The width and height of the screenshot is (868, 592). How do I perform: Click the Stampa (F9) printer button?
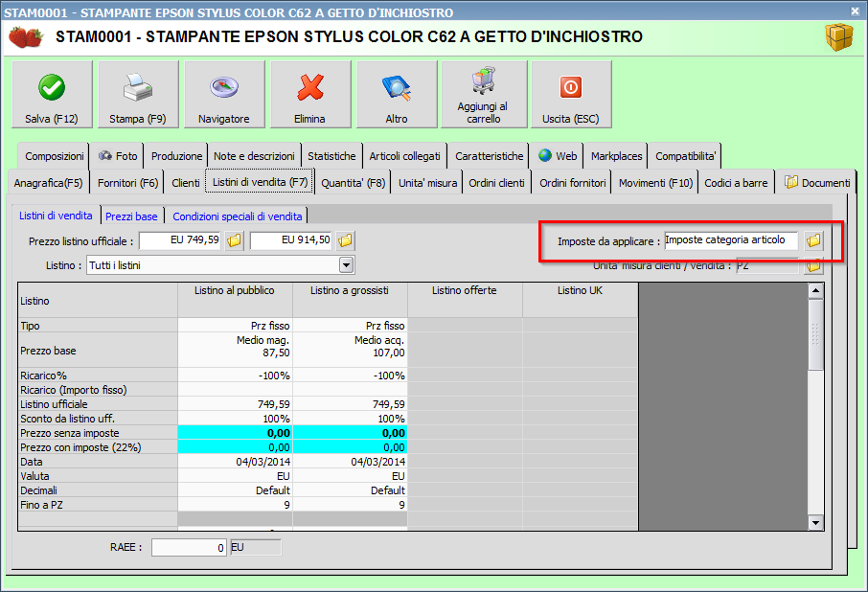coord(138,95)
